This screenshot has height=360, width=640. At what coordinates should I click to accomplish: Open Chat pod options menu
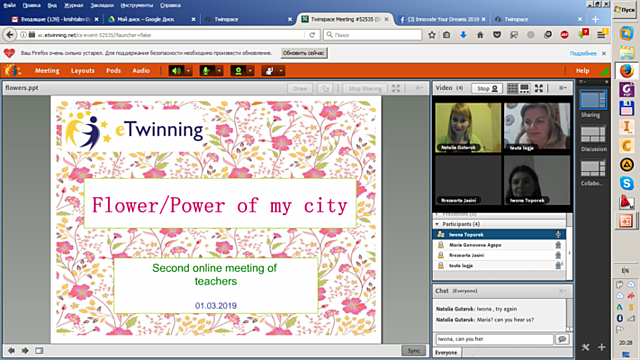pos(562,291)
